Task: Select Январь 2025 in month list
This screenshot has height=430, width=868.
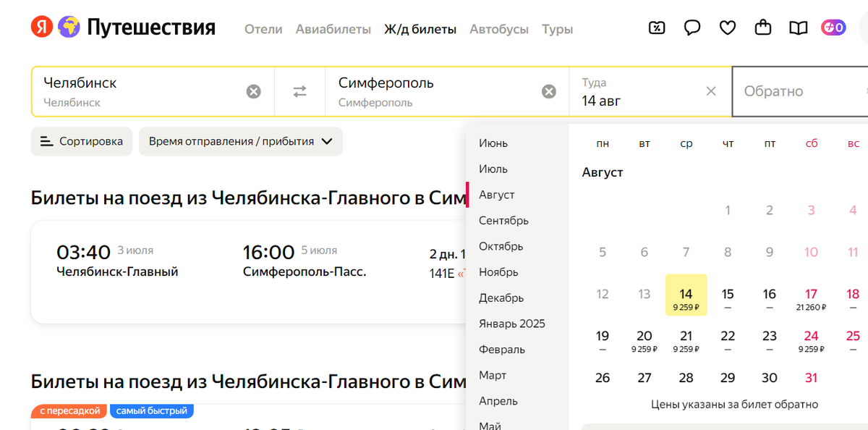Action: (512, 324)
